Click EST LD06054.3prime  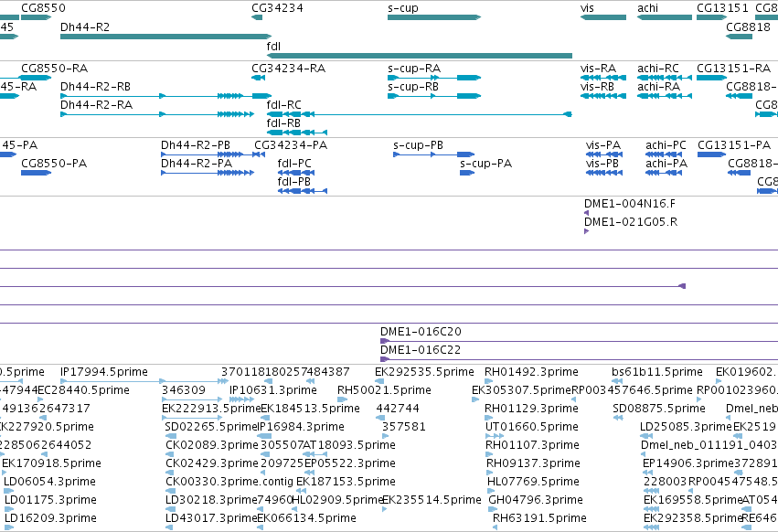coord(49,482)
